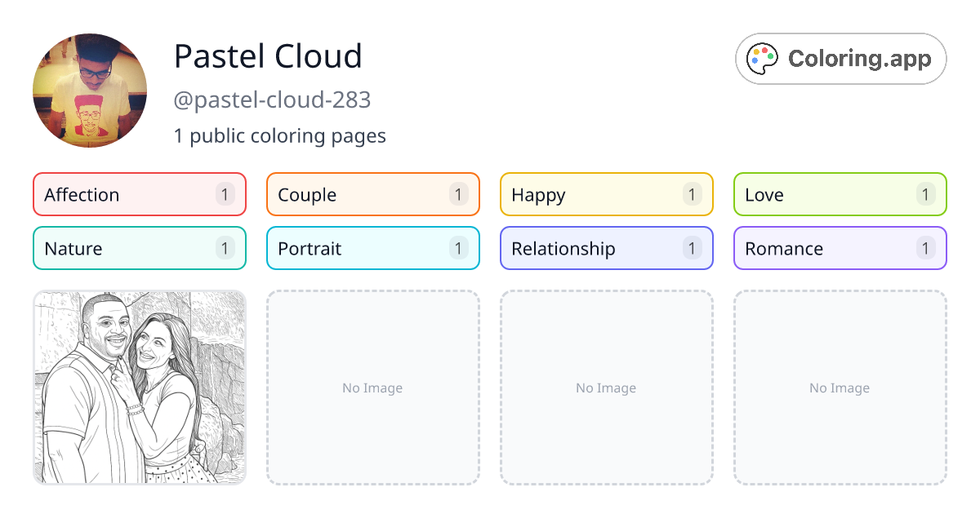Viewport: 980px width, 514px height.
Task: Open the couple coloring page thumbnail
Action: [139, 388]
